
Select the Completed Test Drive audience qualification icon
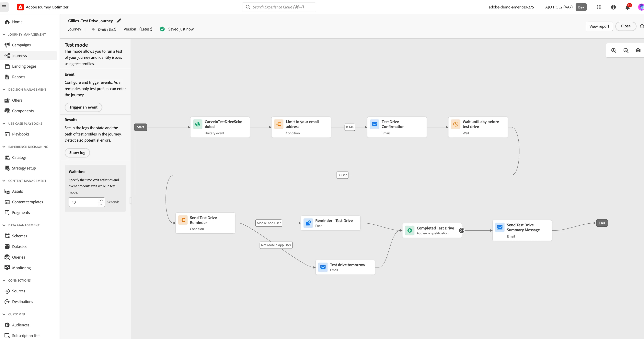point(409,230)
